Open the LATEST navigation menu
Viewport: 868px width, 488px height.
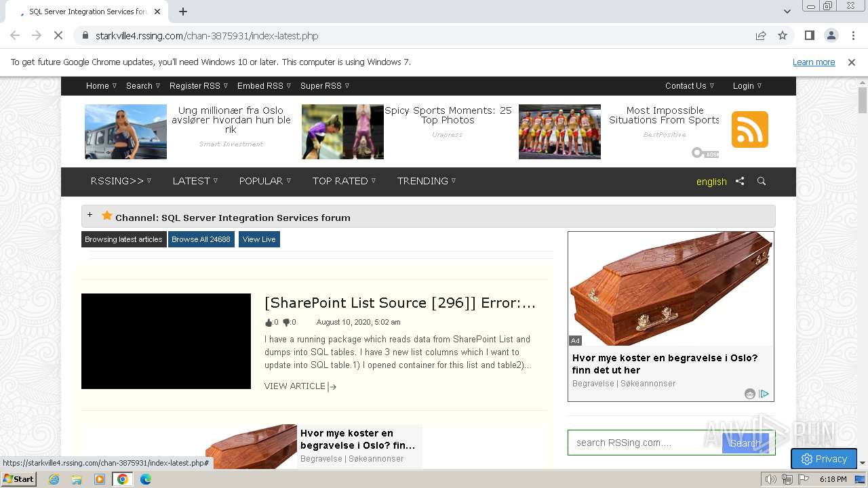[x=195, y=181]
